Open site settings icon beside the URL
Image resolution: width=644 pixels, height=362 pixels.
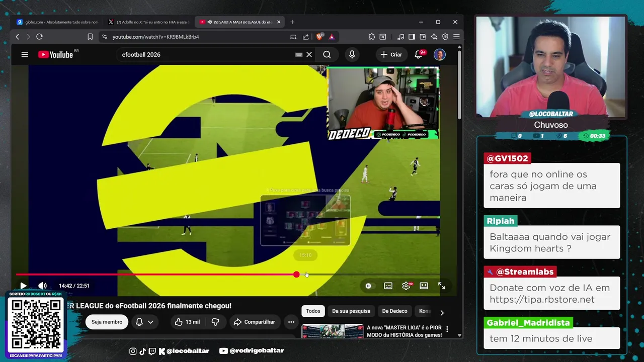coord(104,37)
